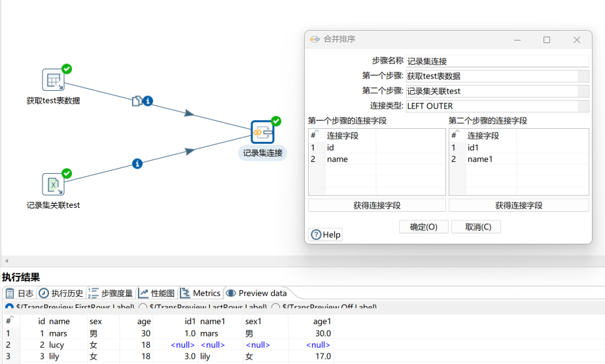The width and height of the screenshot is (605, 364).
Task: Select the first rows preview radio button
Action: [x=9, y=306]
